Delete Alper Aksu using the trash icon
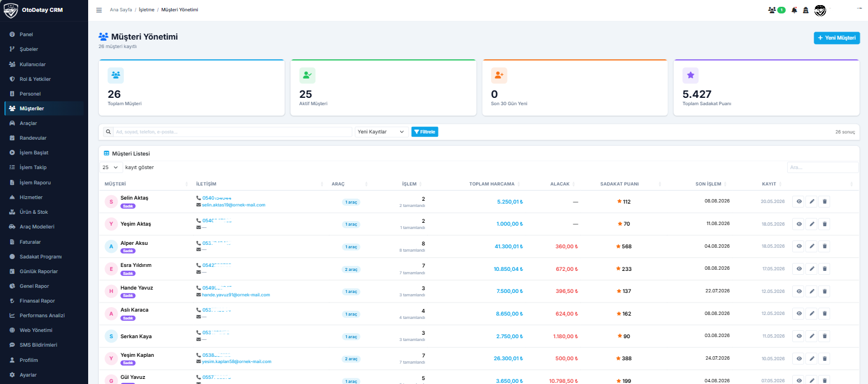868x384 pixels. (x=824, y=246)
